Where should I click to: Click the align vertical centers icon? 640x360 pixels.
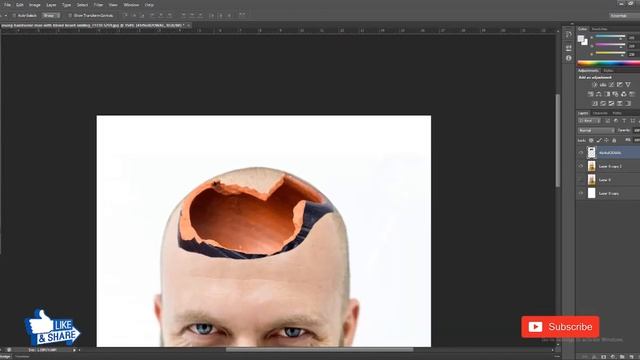point(134,16)
